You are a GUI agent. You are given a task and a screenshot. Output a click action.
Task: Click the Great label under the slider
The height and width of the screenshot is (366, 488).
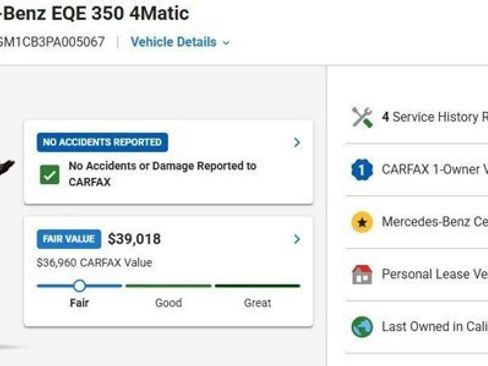[x=257, y=303]
